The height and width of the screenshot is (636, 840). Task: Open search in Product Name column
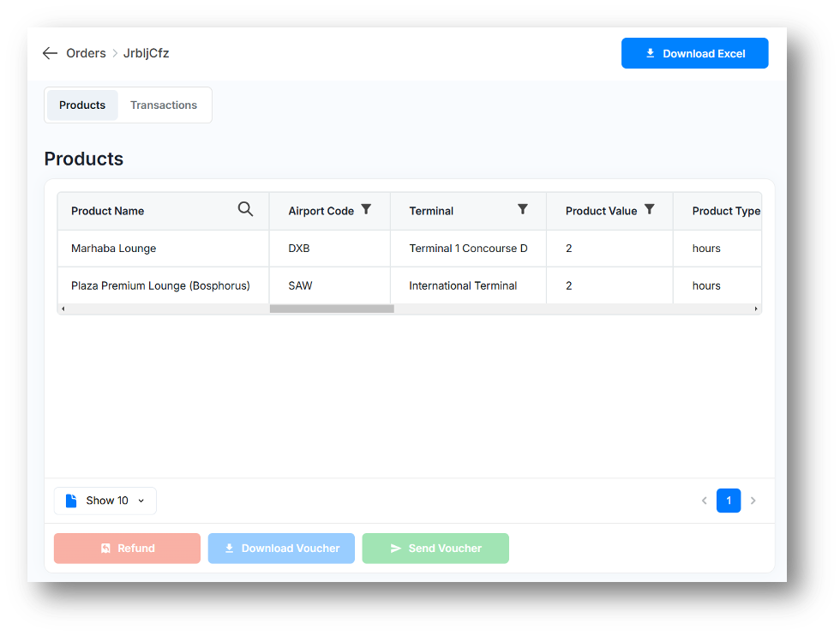(245, 210)
